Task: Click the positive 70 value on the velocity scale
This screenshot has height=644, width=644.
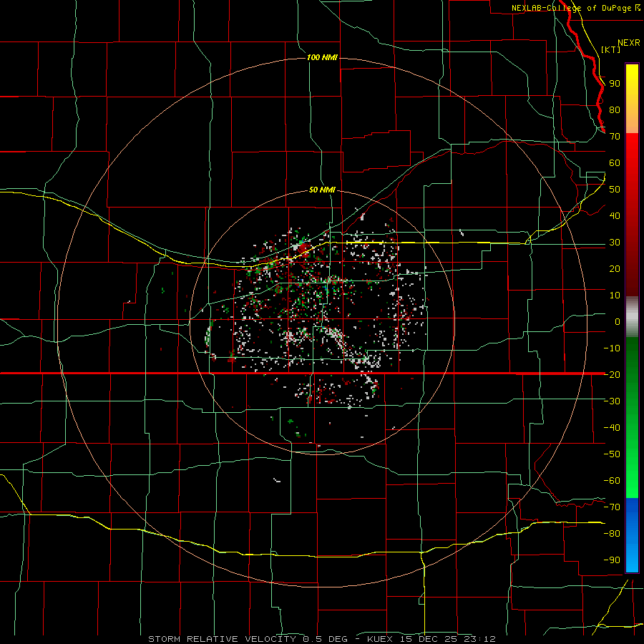Action: pos(615,137)
